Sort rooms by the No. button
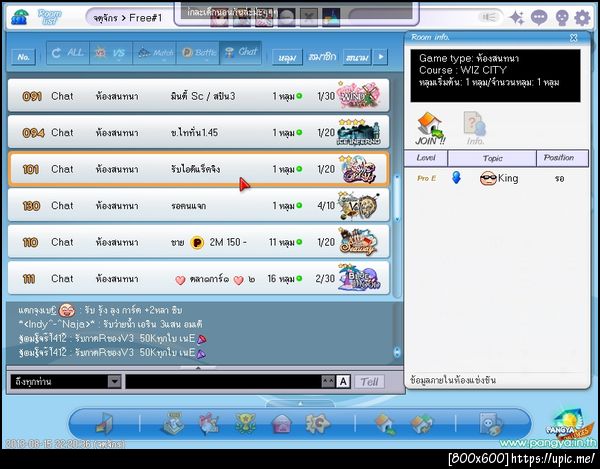The image size is (600, 469). pos(24,57)
